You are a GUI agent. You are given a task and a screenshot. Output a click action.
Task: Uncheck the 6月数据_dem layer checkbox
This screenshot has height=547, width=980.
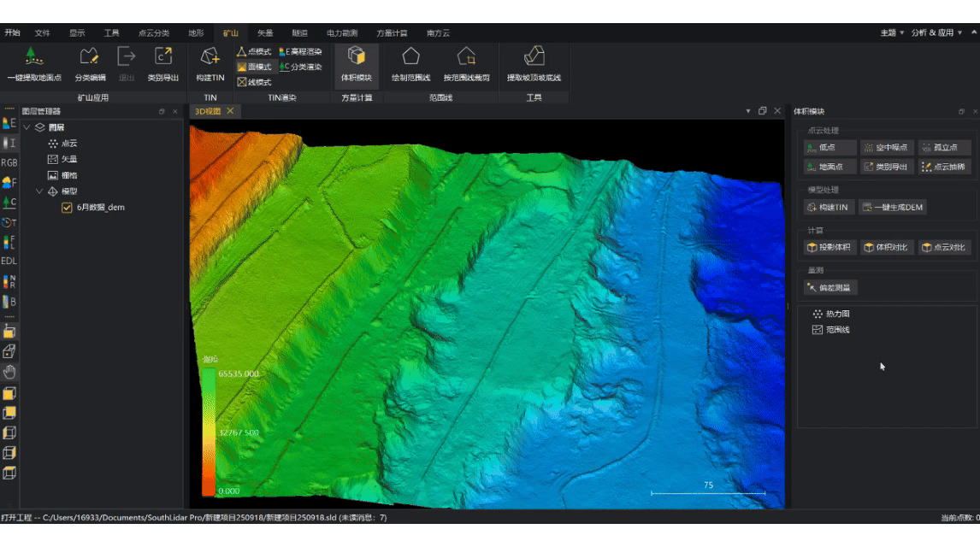coord(67,207)
